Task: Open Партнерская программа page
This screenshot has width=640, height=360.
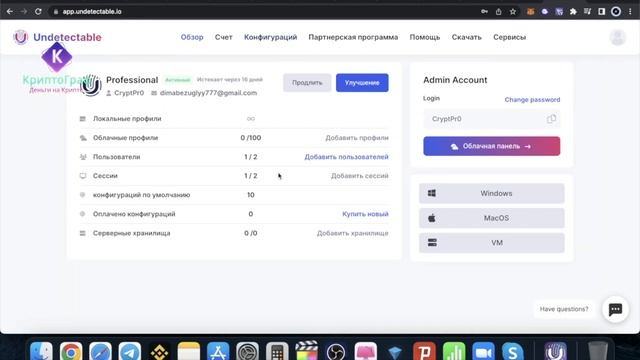Action: [353, 37]
